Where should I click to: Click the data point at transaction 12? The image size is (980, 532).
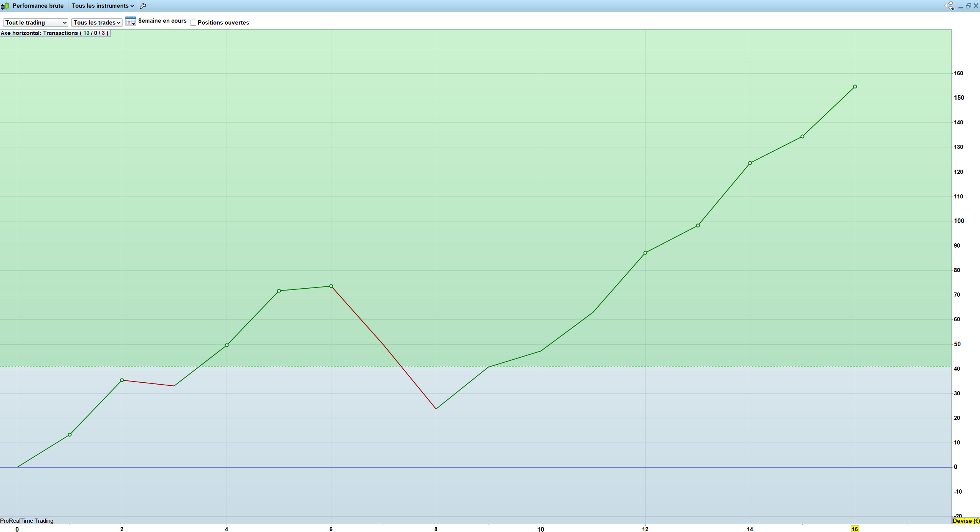pos(645,253)
